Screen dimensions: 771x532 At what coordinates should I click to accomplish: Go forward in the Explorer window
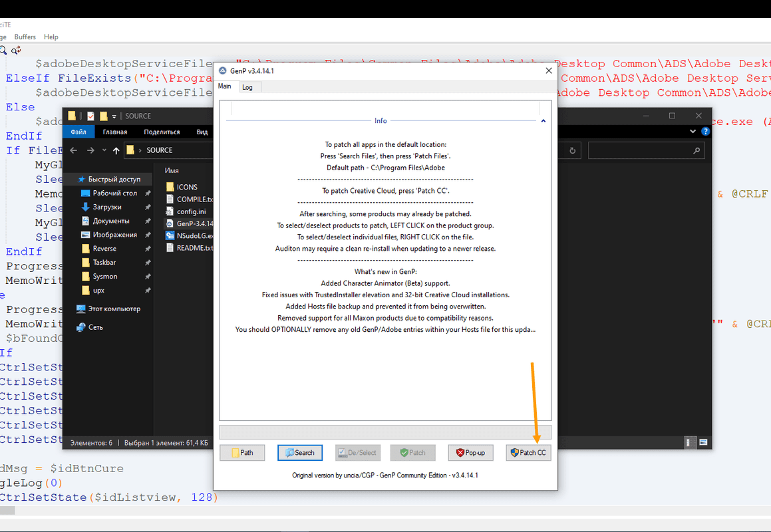[90, 150]
